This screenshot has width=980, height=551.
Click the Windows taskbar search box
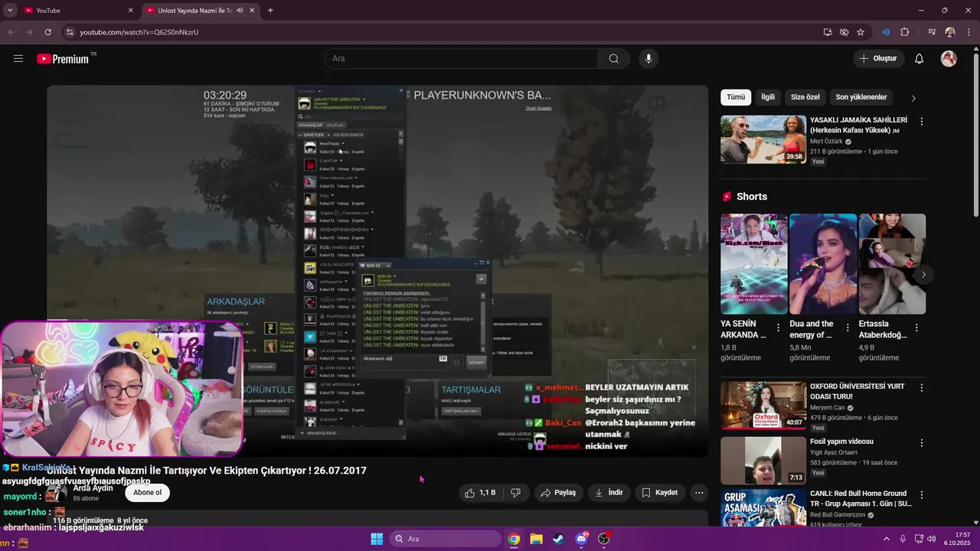tap(446, 539)
